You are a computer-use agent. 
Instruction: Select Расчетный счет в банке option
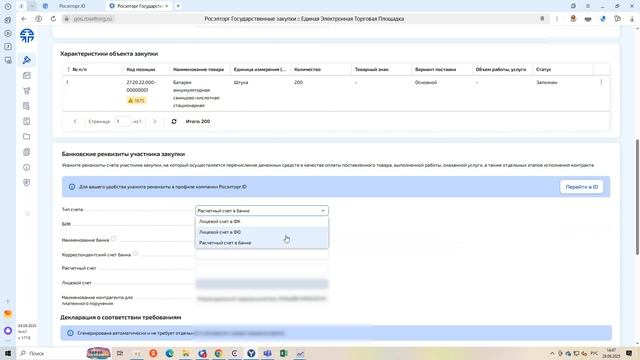pyautogui.click(x=262, y=243)
